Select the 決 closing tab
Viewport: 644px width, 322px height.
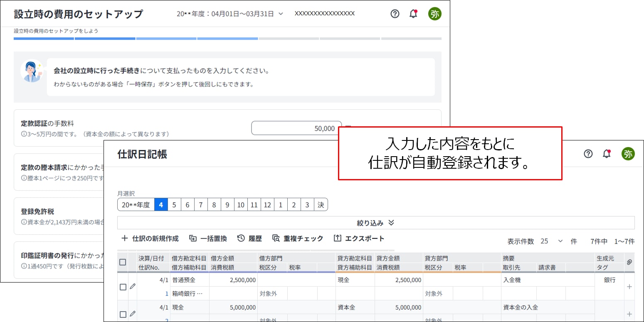tap(321, 205)
